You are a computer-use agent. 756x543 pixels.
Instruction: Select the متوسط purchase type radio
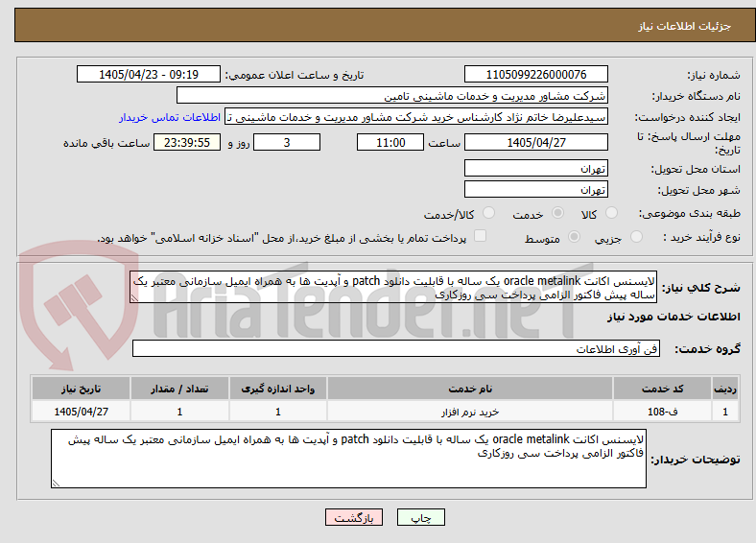(574, 236)
